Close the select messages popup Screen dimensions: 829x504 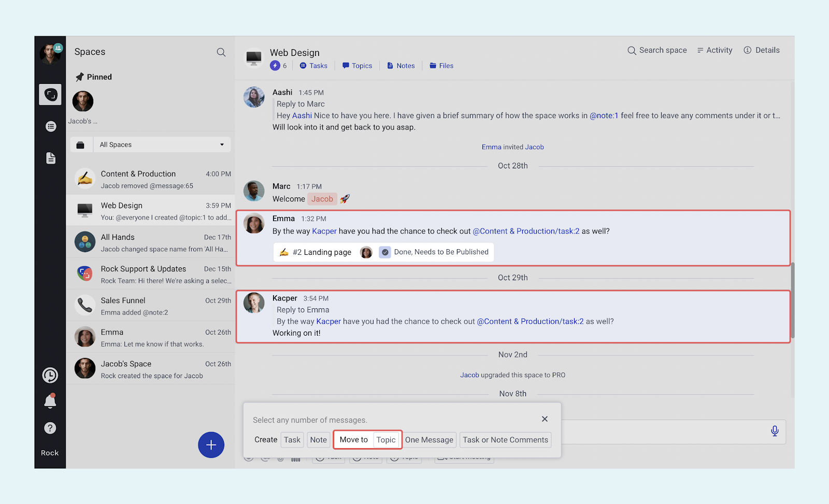(545, 419)
